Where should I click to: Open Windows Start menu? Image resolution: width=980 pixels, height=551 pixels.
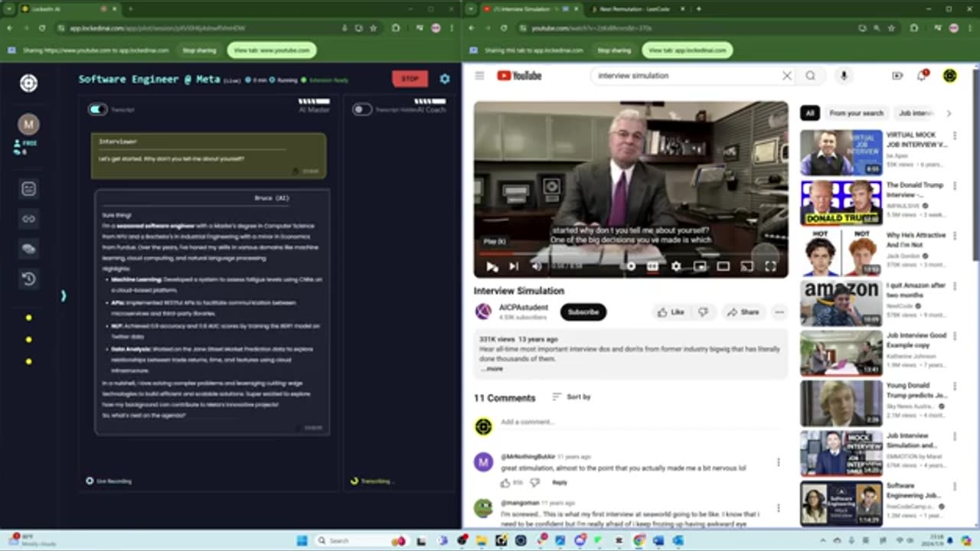(x=302, y=540)
